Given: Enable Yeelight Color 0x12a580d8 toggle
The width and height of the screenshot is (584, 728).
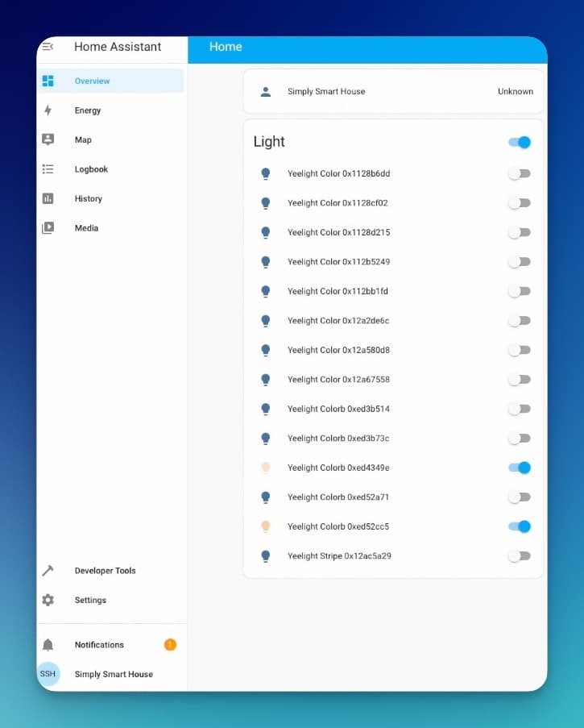Looking at the screenshot, I should (520, 350).
